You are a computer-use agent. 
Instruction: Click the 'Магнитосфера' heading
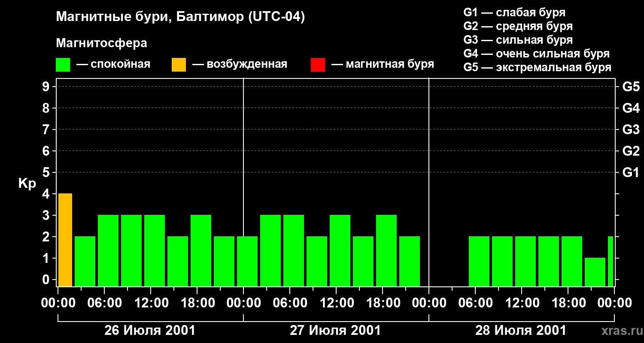point(101,43)
